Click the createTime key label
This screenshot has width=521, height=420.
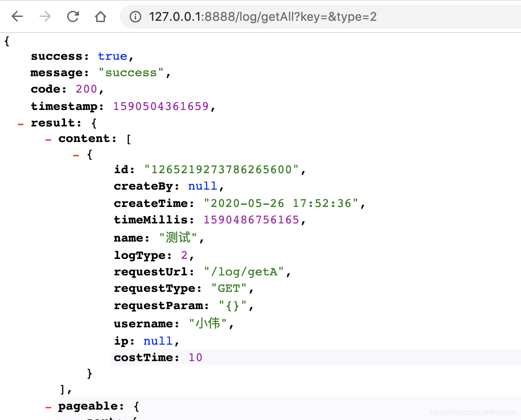(154, 203)
